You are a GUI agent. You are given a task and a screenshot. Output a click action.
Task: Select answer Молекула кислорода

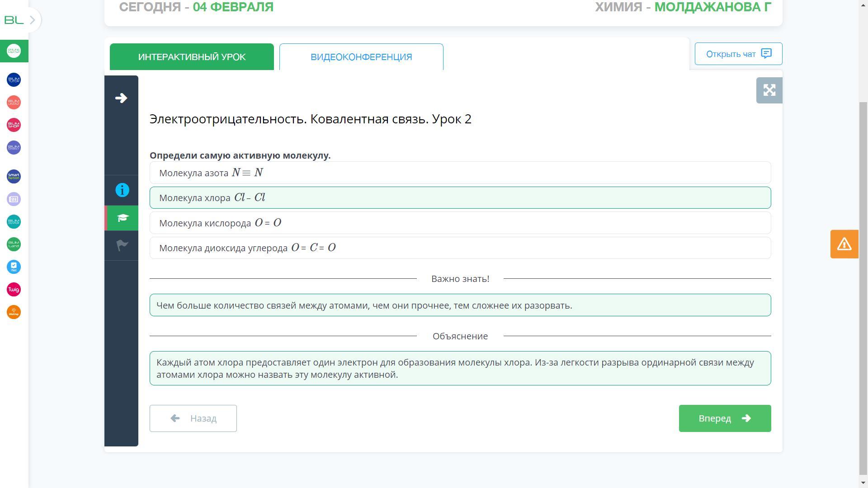click(460, 223)
